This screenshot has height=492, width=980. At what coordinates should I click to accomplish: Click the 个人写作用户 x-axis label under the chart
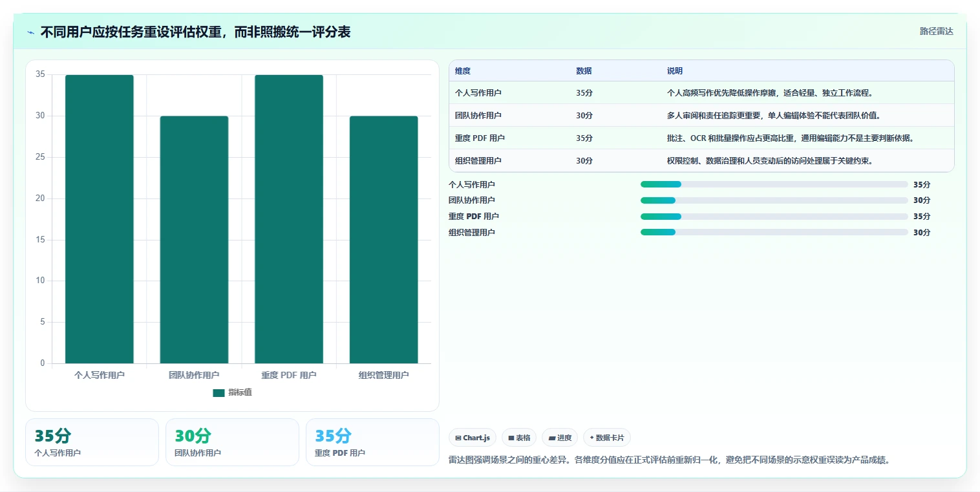point(100,375)
